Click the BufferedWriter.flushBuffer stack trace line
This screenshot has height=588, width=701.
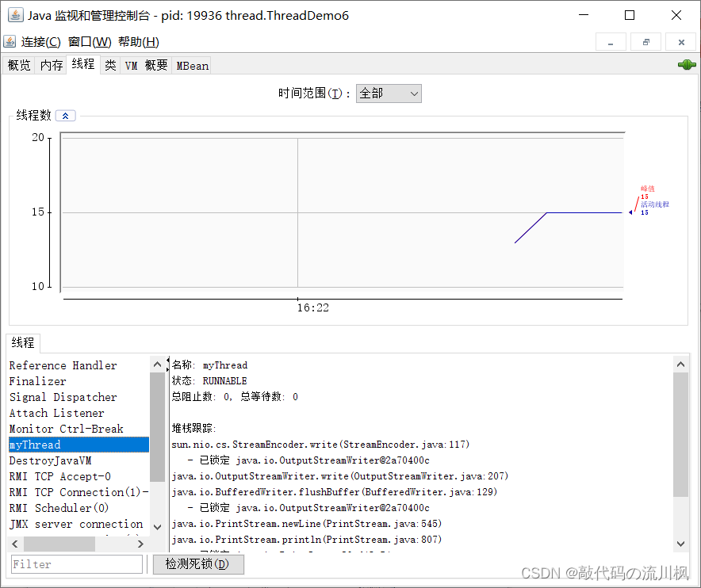tap(335, 492)
